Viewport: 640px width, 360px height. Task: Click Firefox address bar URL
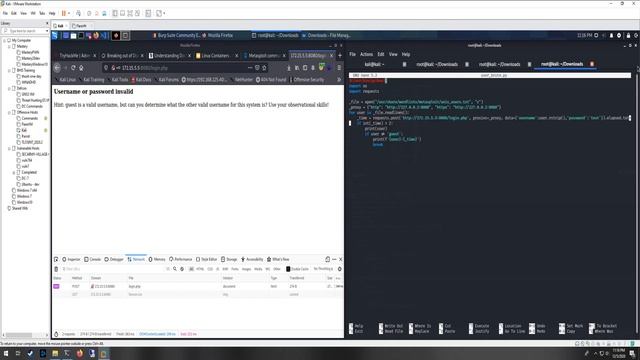coord(145,68)
